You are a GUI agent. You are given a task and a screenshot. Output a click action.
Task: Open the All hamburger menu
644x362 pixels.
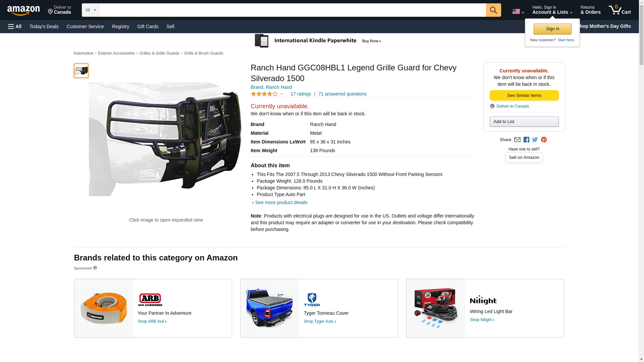pos(15,26)
